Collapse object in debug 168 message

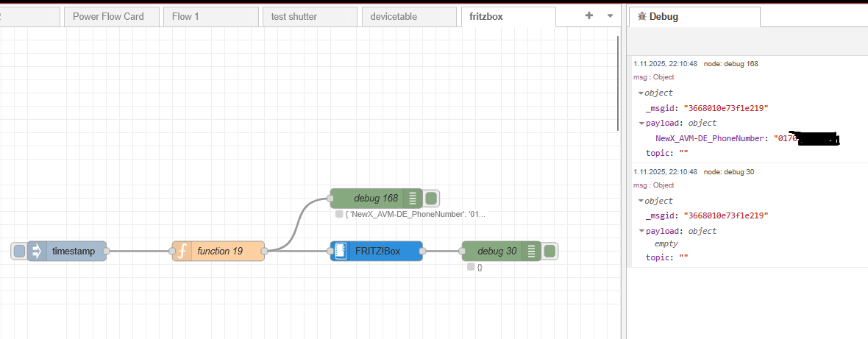coord(641,93)
